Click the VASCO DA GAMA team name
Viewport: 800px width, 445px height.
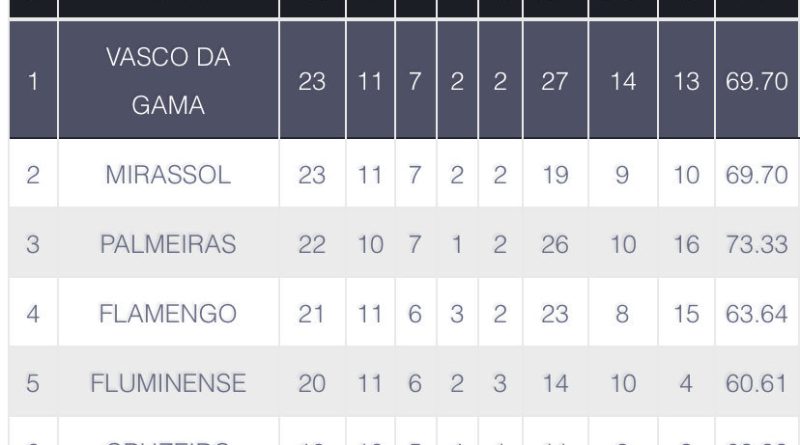168,82
